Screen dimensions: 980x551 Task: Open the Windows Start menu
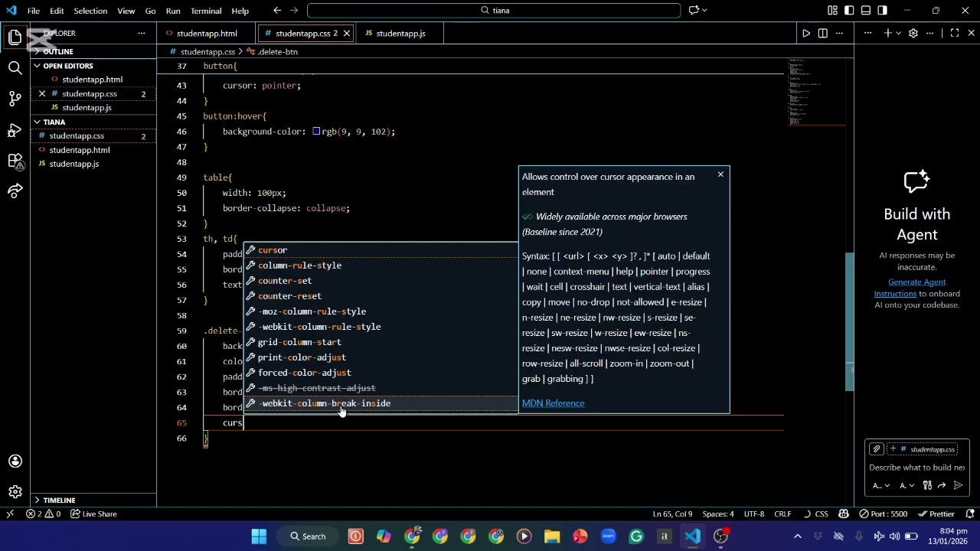259,536
